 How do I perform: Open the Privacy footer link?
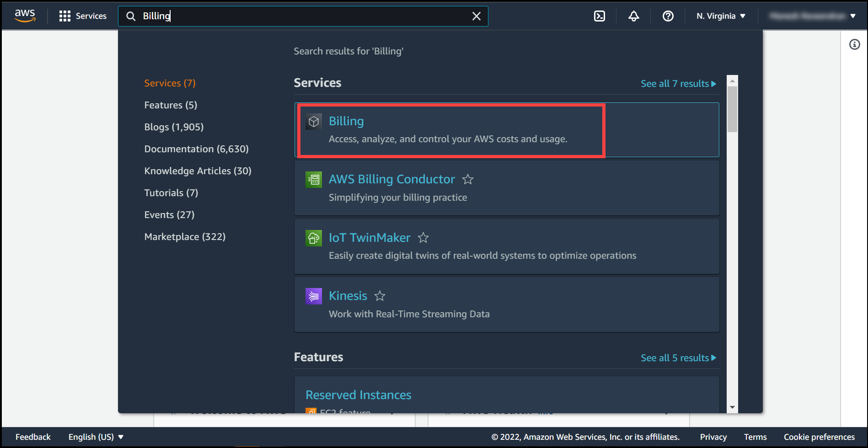coord(713,437)
